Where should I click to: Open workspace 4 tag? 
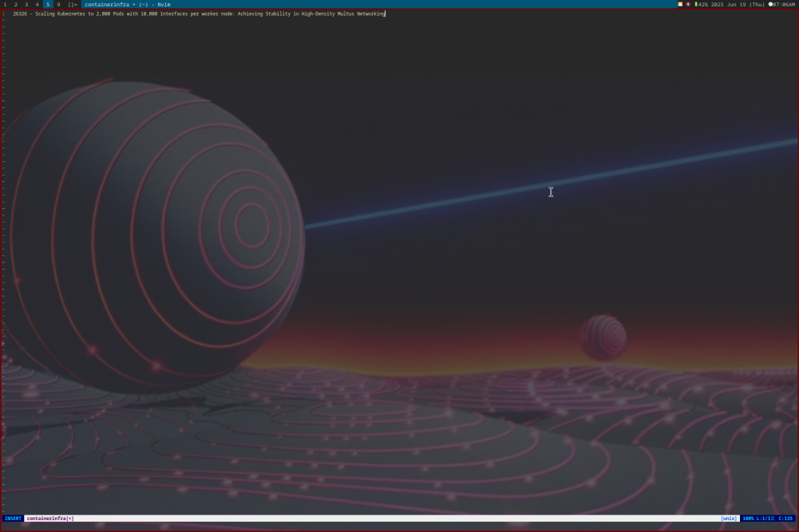(37, 4)
